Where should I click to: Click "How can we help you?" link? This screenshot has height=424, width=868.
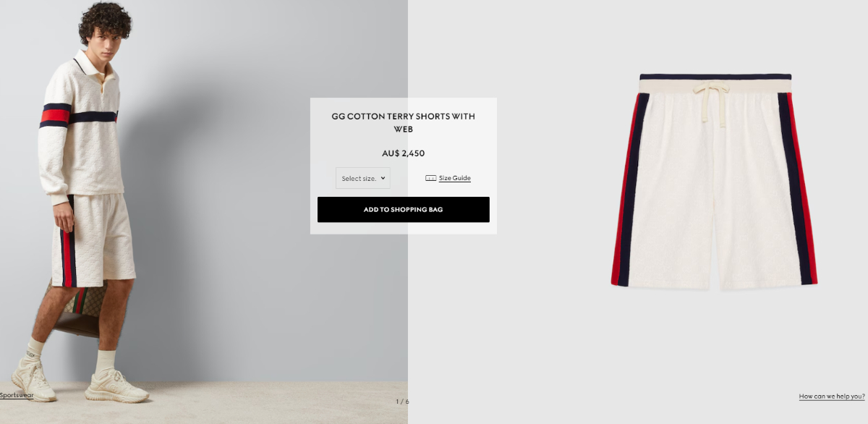point(832,396)
